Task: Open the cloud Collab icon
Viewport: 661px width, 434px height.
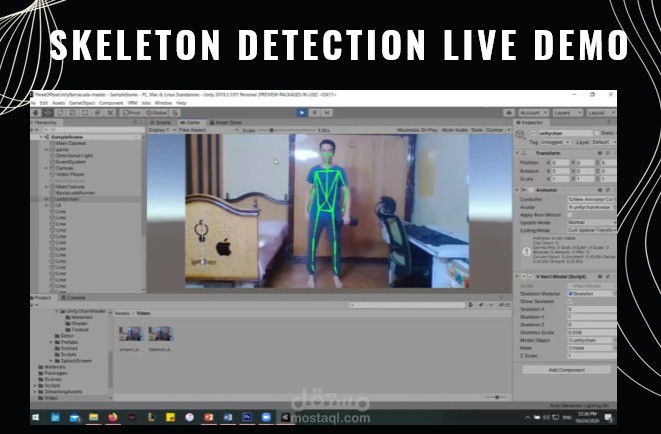Action: coord(509,113)
